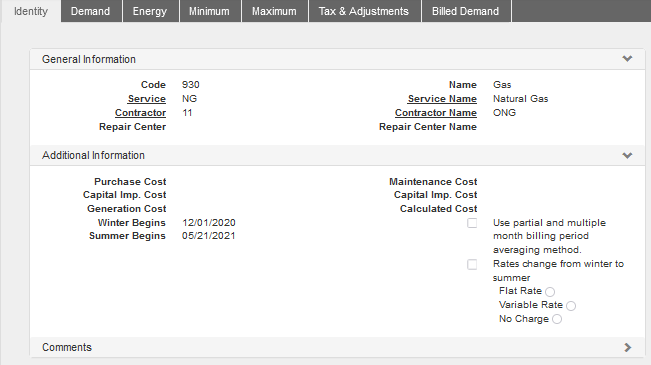651x365 pixels.
Task: Enable partial and multiple month averaging checkbox
Action: tap(472, 223)
